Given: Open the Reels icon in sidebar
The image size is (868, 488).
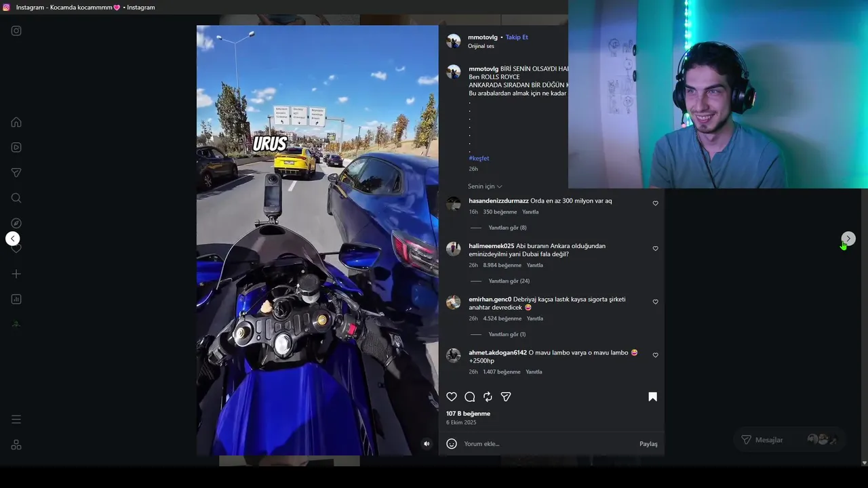Looking at the screenshot, I should pyautogui.click(x=16, y=147).
